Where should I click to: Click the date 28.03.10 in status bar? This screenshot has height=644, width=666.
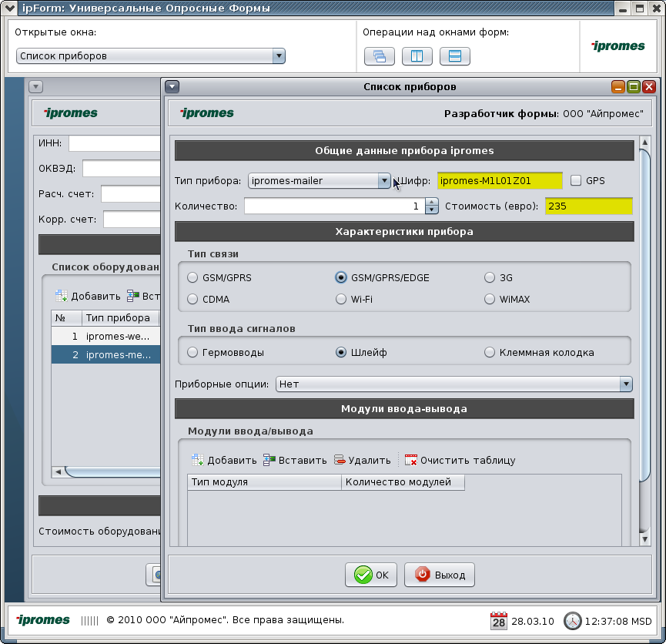point(533,621)
